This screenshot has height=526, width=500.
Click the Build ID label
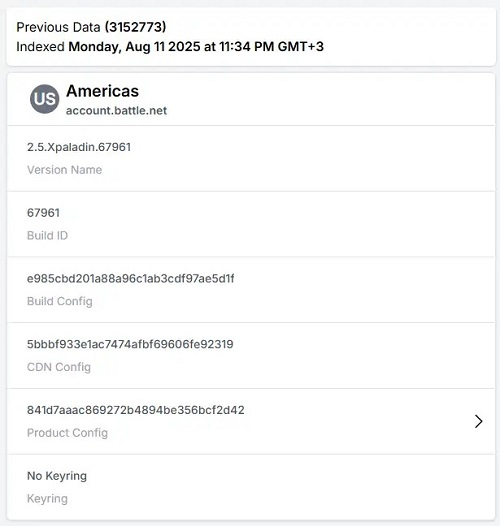(47, 235)
